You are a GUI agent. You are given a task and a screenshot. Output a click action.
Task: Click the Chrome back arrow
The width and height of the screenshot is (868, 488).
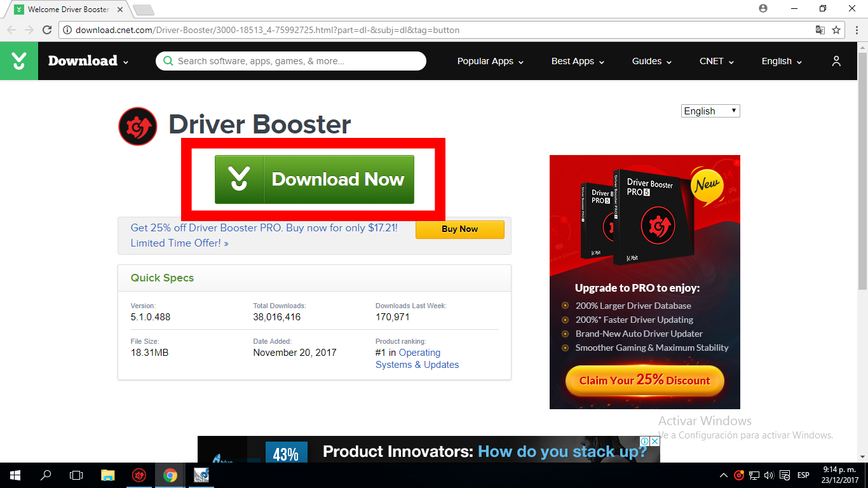(x=11, y=30)
